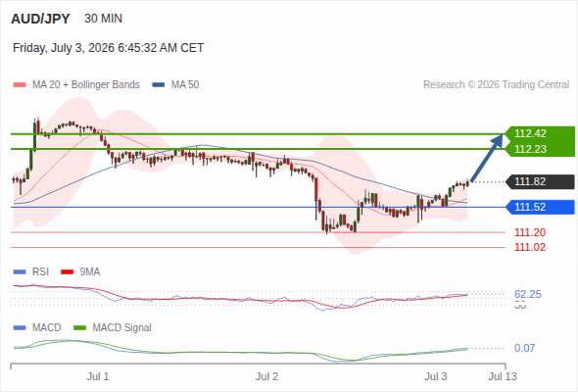
Task: Click the MA 20 + Bollinger Bands legend label
Action: click(86, 85)
